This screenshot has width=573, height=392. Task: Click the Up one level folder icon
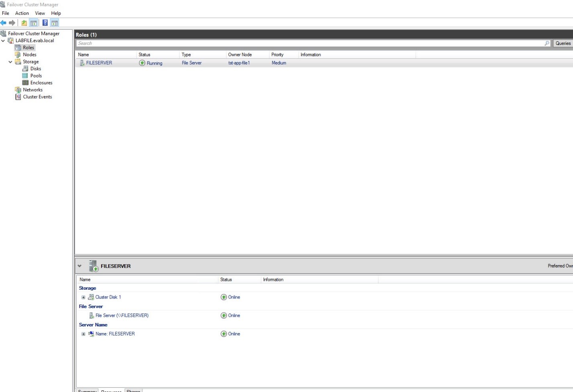coord(24,23)
